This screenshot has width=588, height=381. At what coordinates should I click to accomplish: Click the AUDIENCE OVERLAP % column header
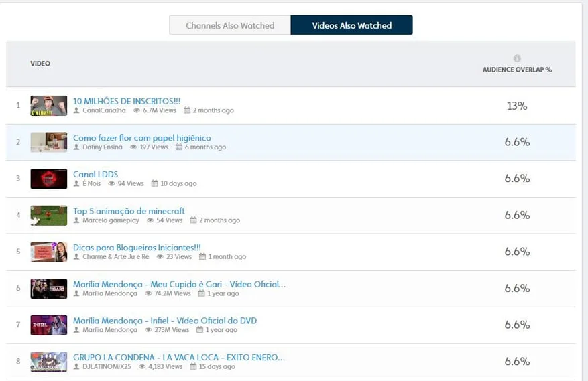coord(517,70)
